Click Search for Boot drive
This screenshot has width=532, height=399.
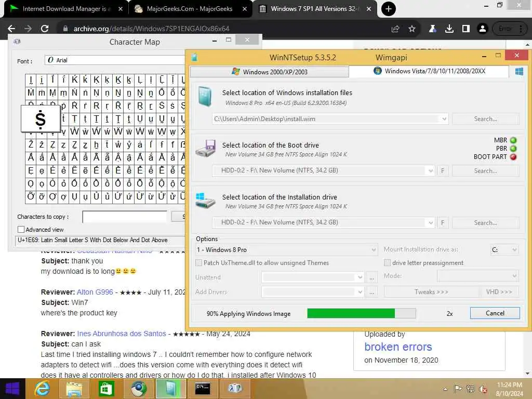coord(486,171)
